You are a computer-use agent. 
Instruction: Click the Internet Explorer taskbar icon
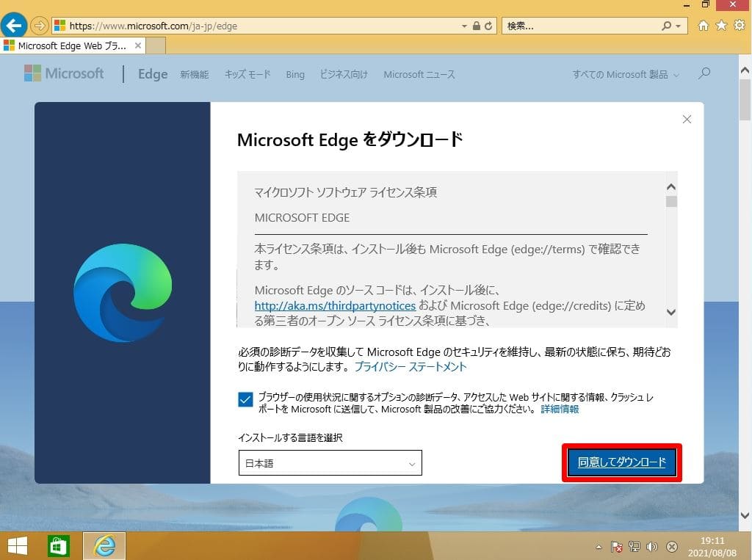click(104, 546)
